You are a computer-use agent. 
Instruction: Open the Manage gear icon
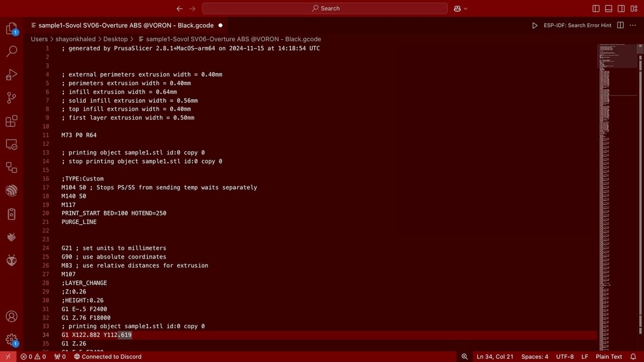click(x=11, y=339)
